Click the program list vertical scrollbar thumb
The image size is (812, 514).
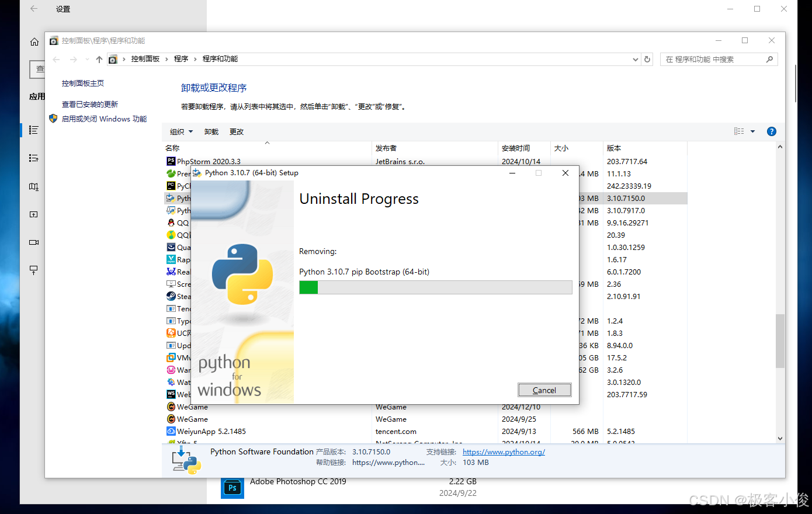(780, 341)
